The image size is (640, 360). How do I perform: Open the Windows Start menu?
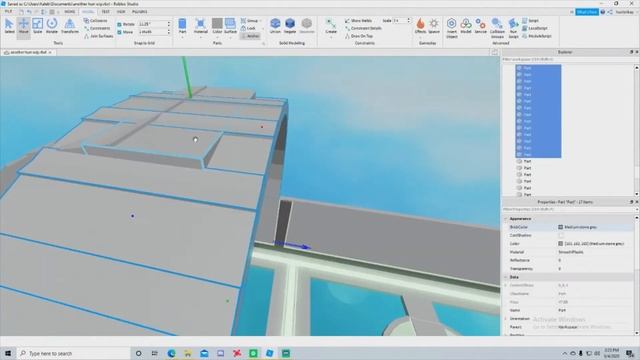tap(8, 353)
